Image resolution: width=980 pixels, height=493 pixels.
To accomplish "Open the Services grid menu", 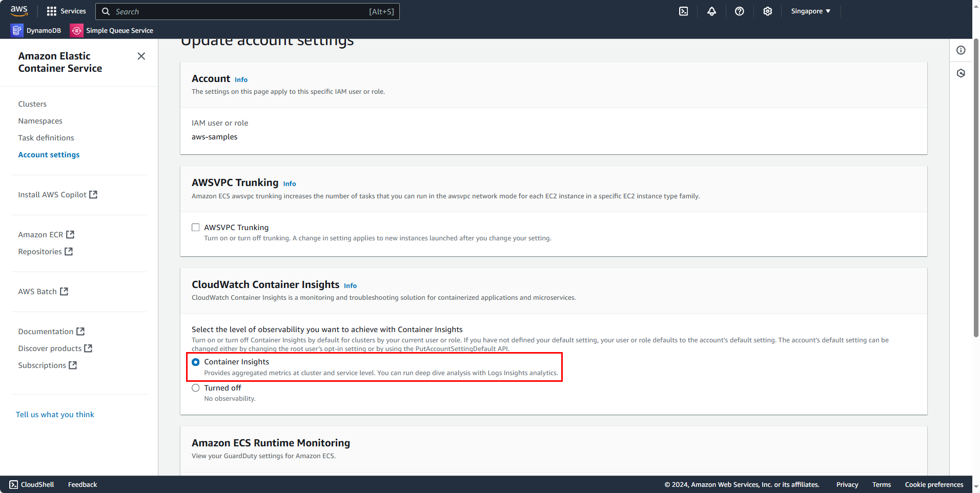I will click(x=52, y=11).
